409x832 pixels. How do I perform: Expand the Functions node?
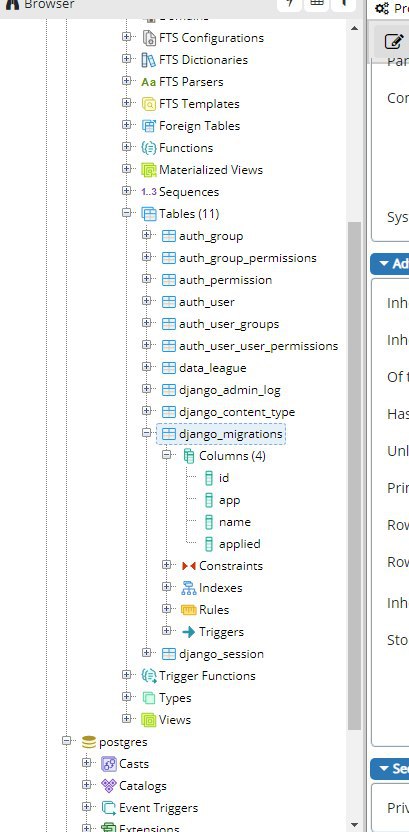tap(126, 147)
